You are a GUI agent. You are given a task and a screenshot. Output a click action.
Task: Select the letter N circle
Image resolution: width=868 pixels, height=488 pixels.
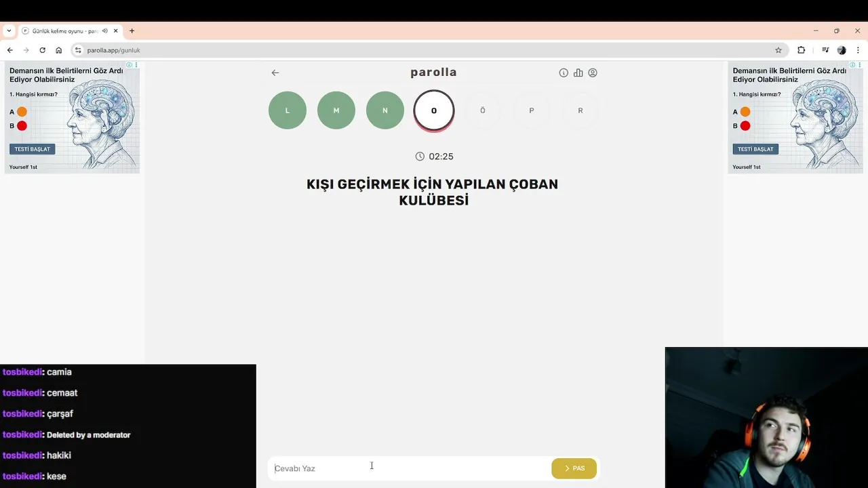click(x=385, y=110)
